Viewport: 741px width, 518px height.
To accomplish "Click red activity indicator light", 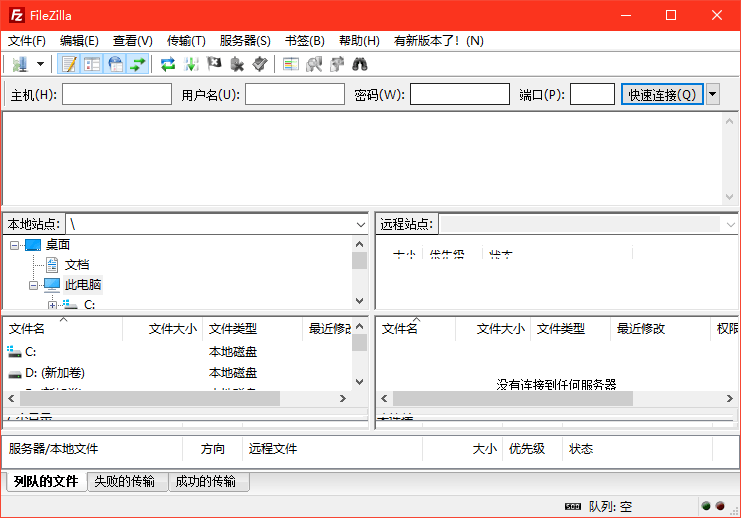I will (720, 506).
